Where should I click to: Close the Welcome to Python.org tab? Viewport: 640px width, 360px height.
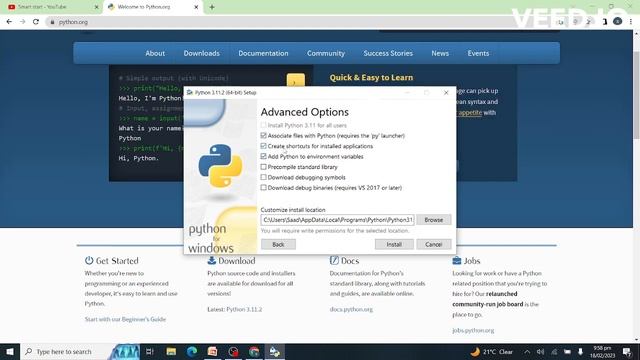(x=196, y=7)
